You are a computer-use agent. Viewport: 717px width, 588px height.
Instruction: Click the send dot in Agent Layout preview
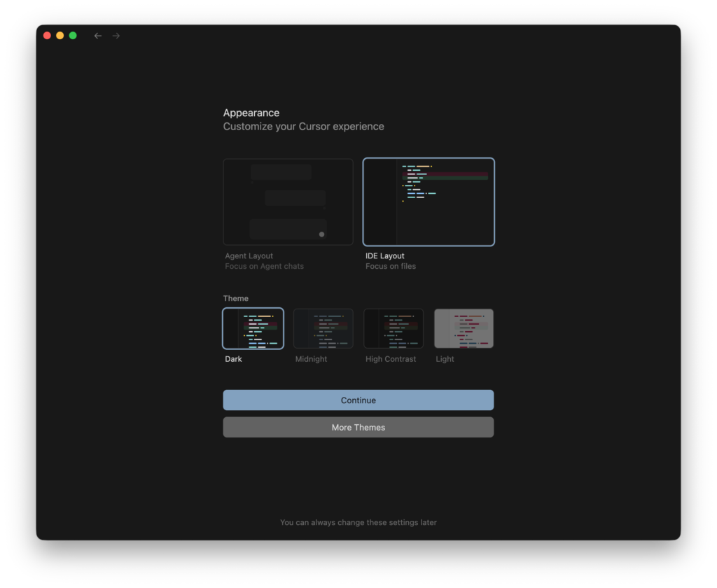tap(321, 234)
